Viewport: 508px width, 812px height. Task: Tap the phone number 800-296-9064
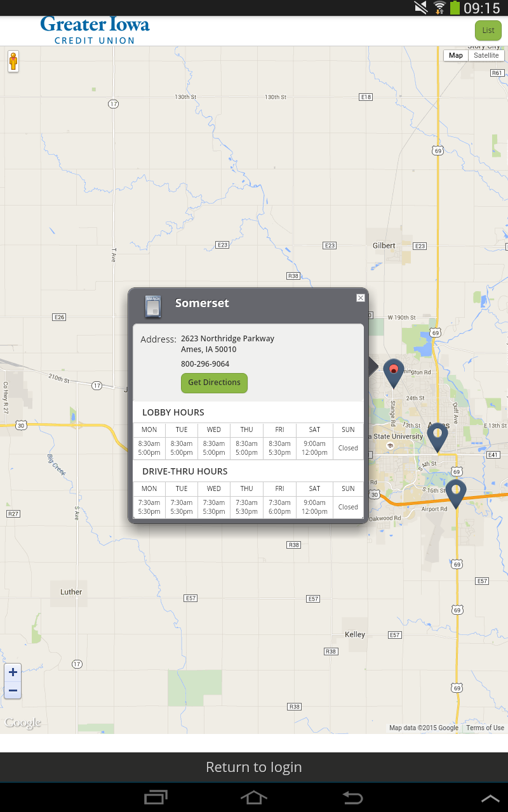coord(205,364)
